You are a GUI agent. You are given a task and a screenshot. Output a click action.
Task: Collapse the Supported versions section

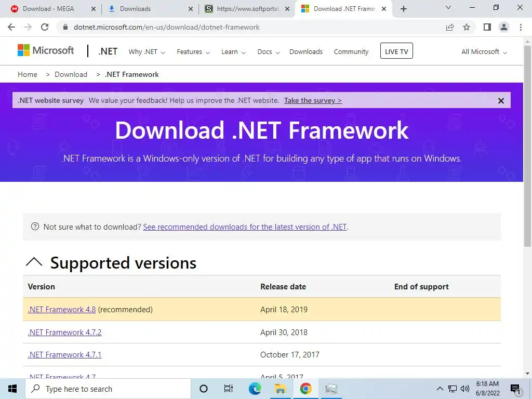[x=34, y=262]
